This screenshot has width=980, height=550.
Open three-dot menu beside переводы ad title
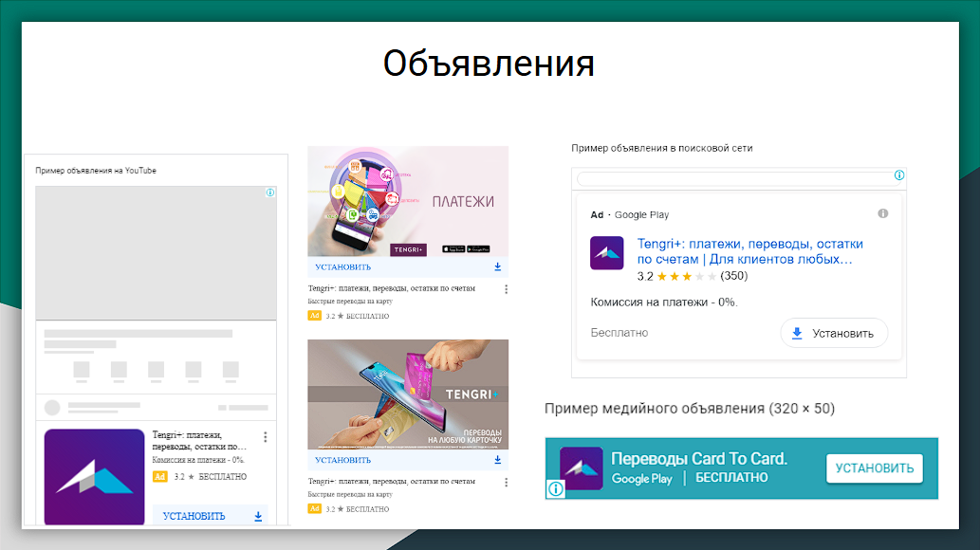507,483
